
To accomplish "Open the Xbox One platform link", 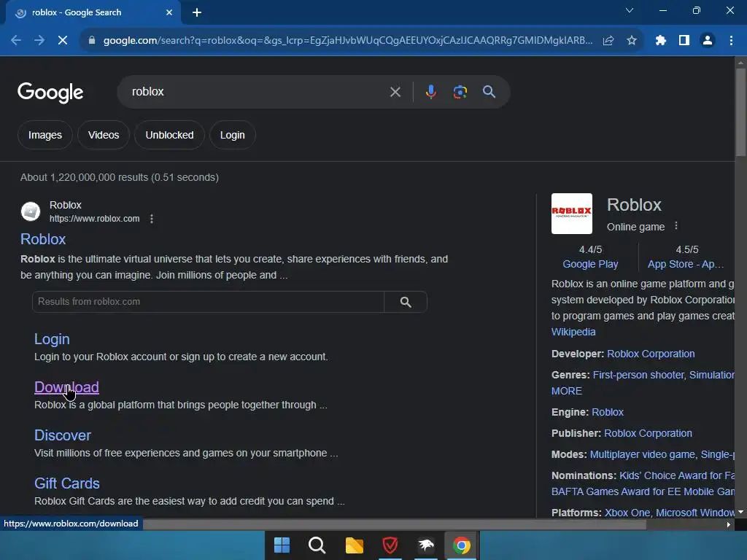I will click(x=627, y=513).
